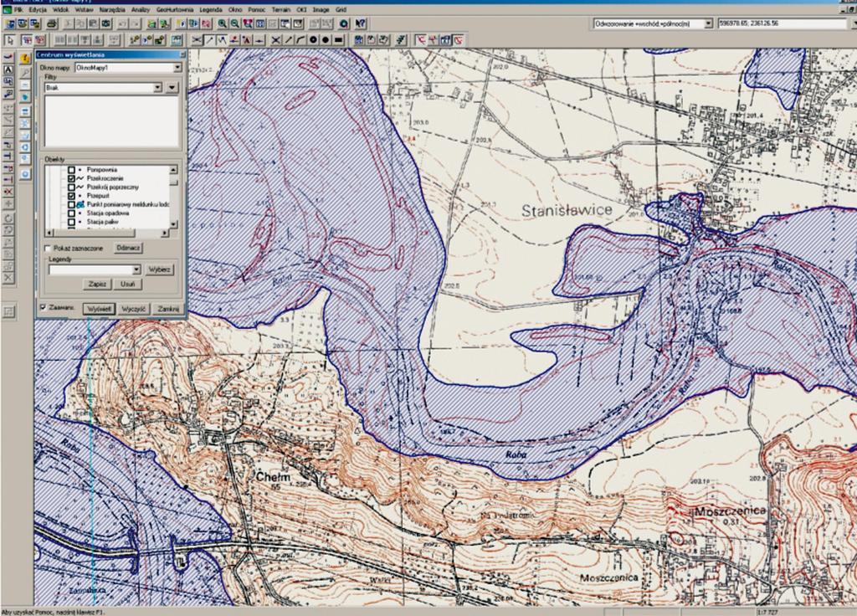Screen dimensions: 857x616
Task: Open the Plik menu
Action: 18,10
